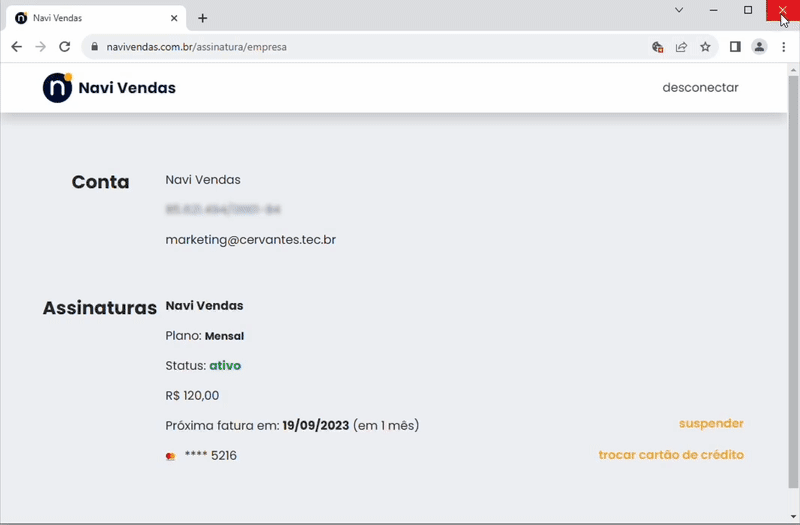800x525 pixels.
Task: Open the share this page icon
Action: (x=681, y=47)
